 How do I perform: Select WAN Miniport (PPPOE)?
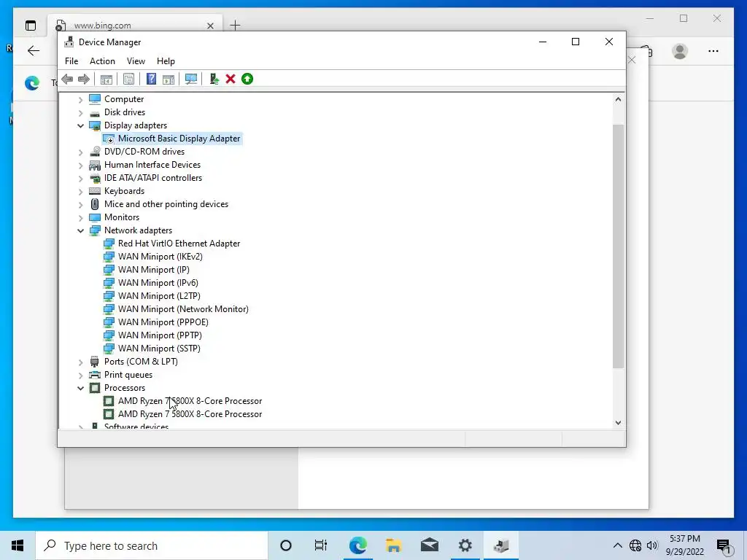pyautogui.click(x=163, y=322)
